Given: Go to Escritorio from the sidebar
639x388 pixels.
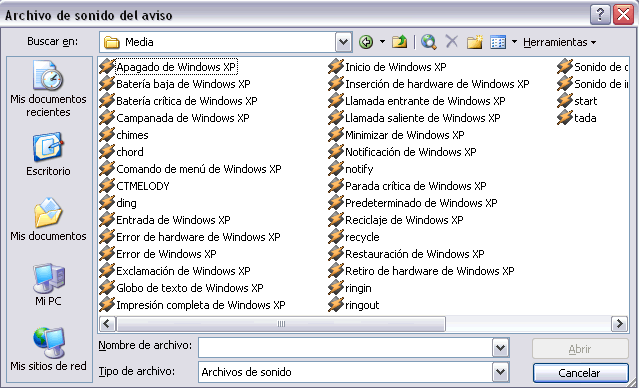Looking at the screenshot, I should [48, 154].
